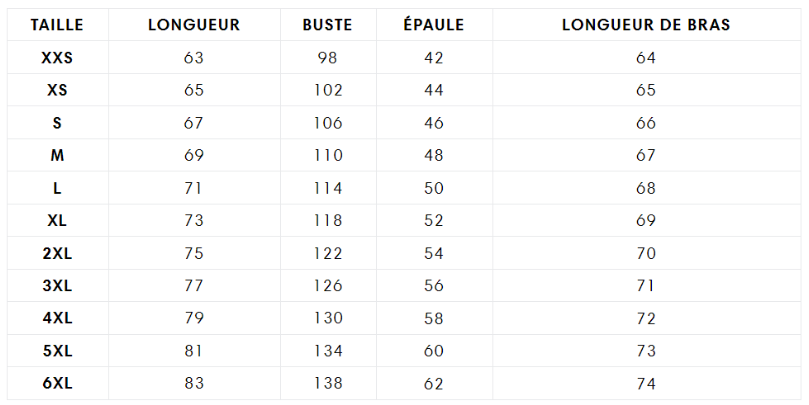Click the BUSTE column header
Viewport: 809px width, 405px height.
[328, 25]
